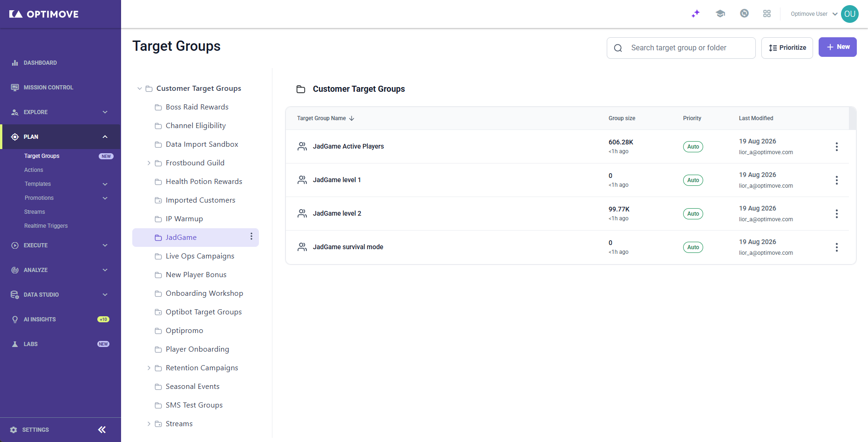Screen dimensions: 868x442
Task: Expand the Retention Campaigns folder
Action: coord(149,368)
